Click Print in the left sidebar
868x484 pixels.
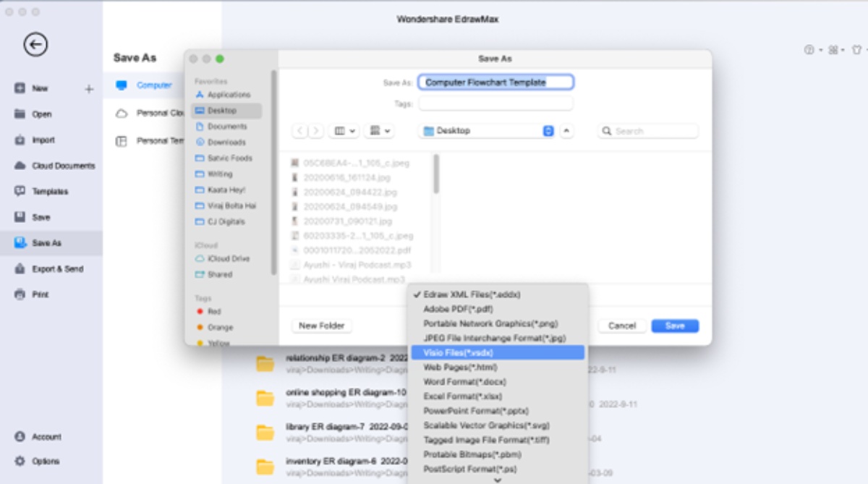[33, 294]
